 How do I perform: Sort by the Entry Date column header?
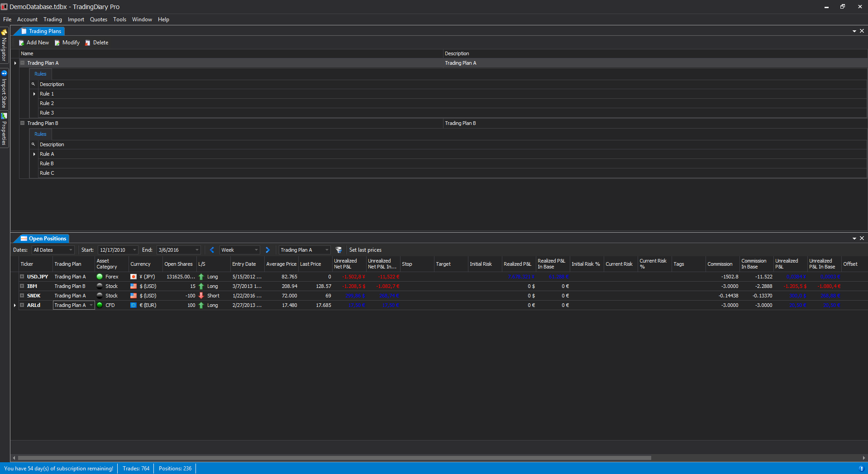point(247,264)
